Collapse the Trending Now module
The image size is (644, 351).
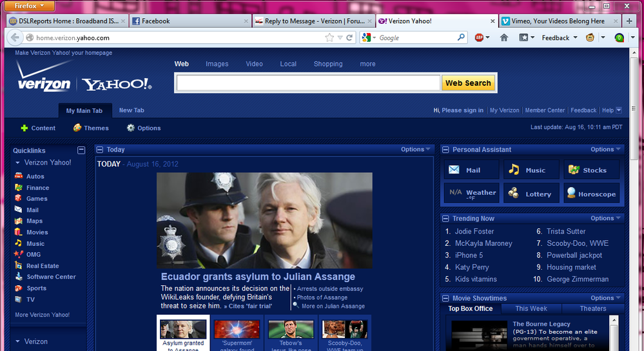click(445, 218)
